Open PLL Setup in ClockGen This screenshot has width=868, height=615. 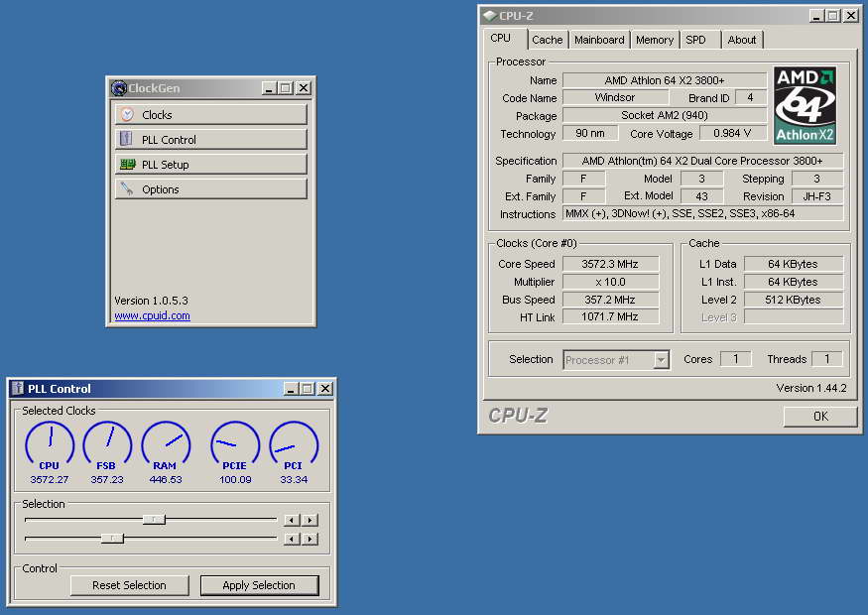point(211,165)
